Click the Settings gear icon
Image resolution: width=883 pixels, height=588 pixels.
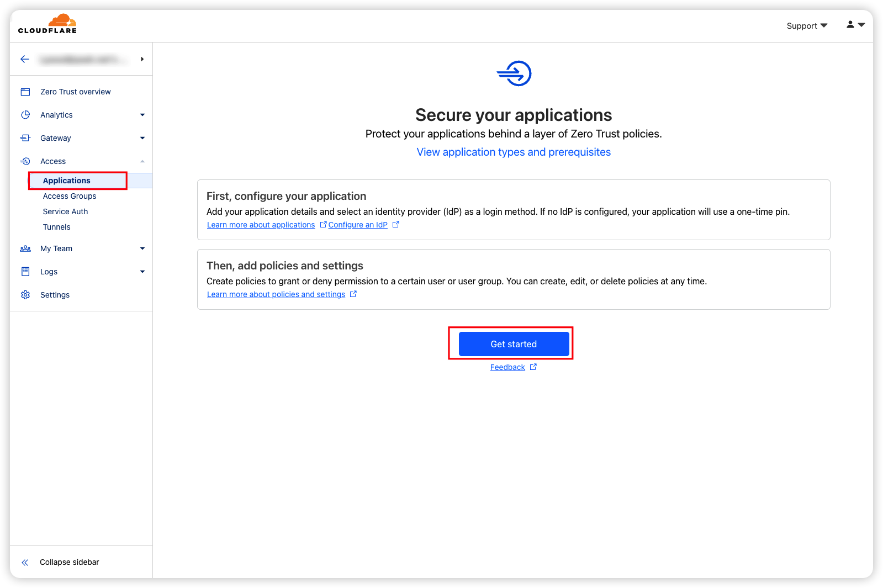coord(25,295)
